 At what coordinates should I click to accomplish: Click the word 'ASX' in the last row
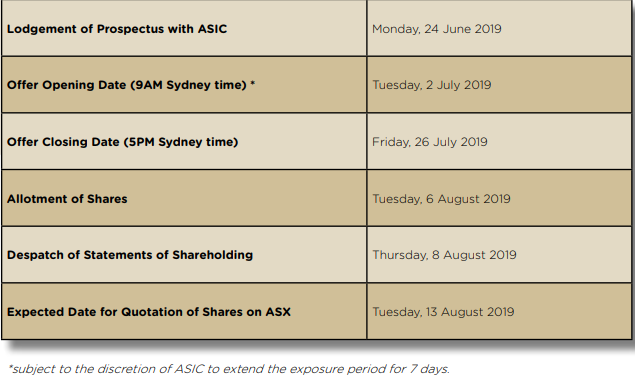(278, 312)
